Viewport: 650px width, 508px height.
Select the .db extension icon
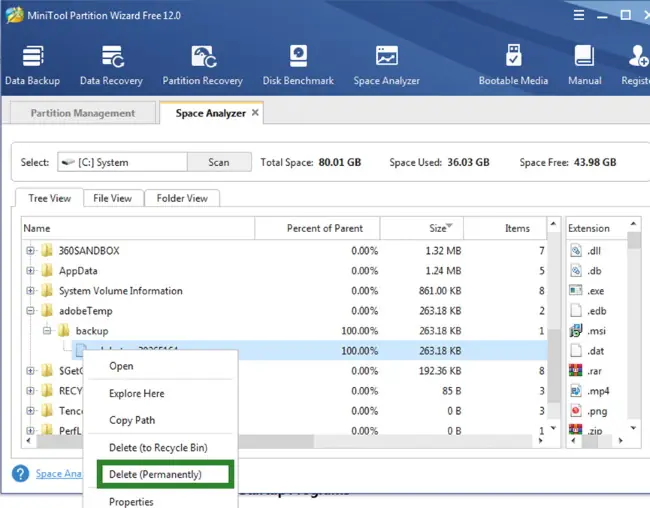point(576,271)
